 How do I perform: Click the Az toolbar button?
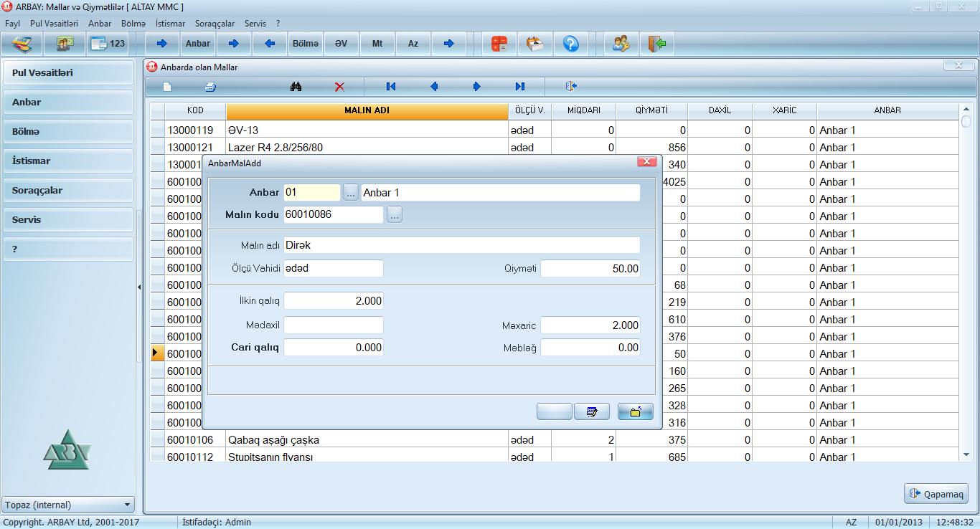pos(413,44)
